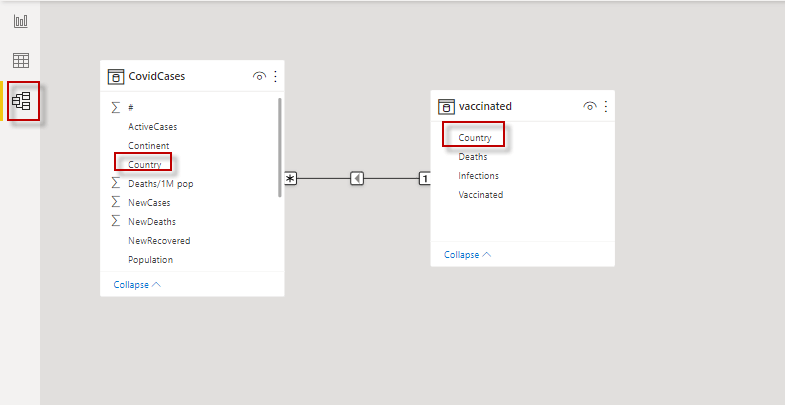
Task: Click the vaccinated table header icon
Action: point(446,106)
